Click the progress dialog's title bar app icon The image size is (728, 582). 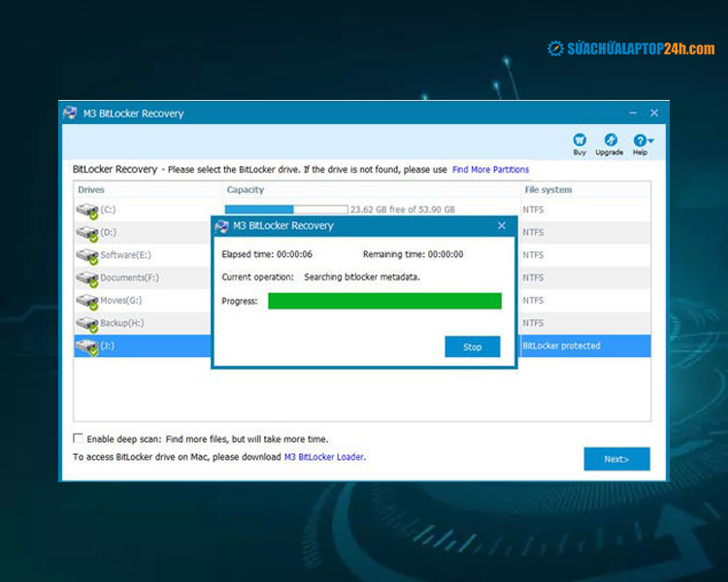pos(222,226)
